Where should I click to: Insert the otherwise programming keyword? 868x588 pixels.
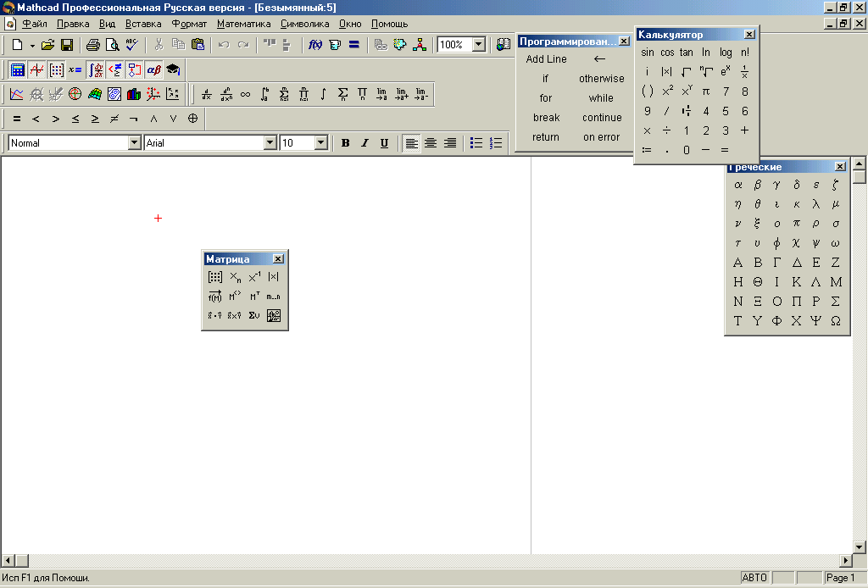pos(601,79)
